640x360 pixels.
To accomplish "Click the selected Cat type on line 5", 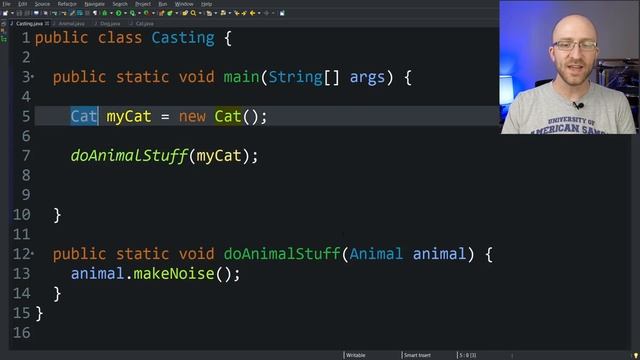I will 84,116.
